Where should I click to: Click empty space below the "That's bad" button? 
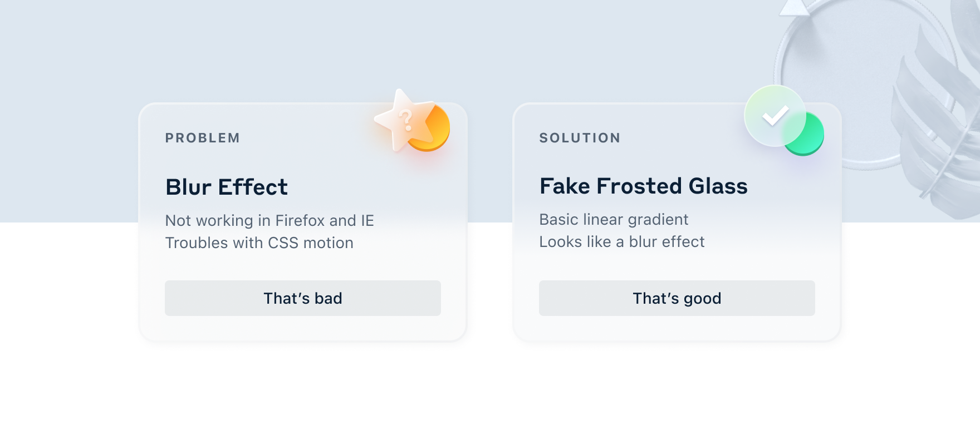coord(303,328)
